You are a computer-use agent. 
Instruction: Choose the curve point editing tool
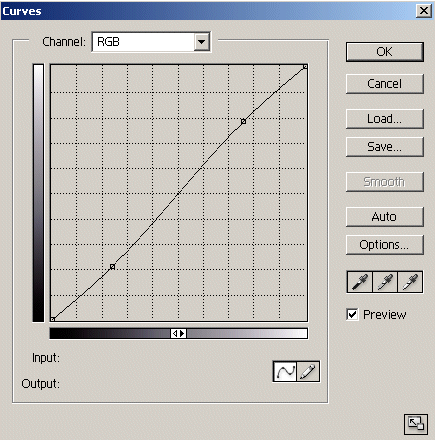point(285,371)
